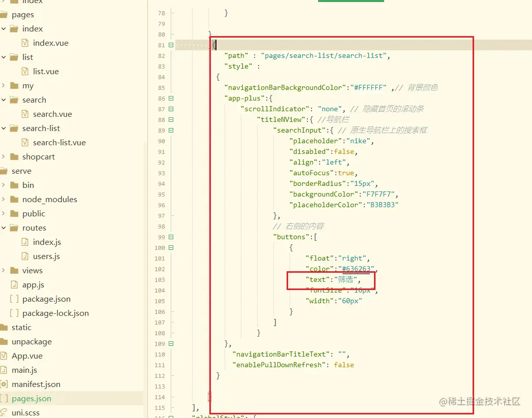The height and width of the screenshot is (418, 532).
Task: Click the my folder icon
Action: click(x=14, y=85)
